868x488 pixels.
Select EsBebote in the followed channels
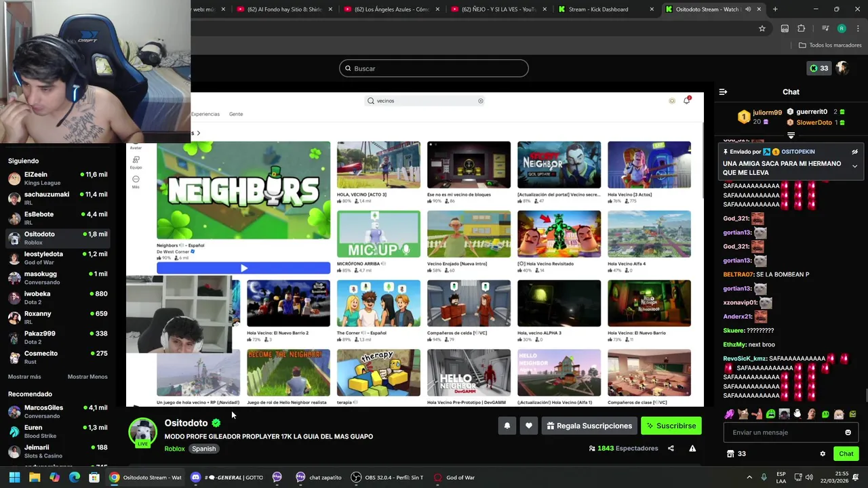coord(58,218)
